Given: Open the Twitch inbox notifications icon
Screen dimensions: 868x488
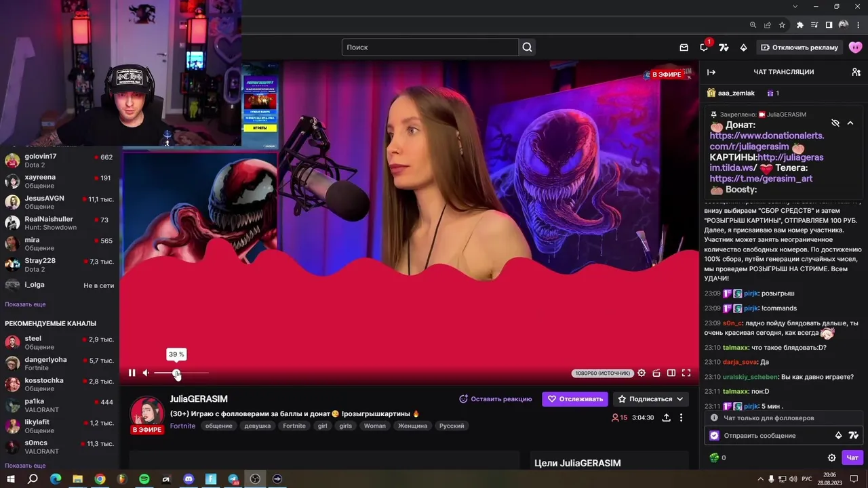Looking at the screenshot, I should 684,47.
